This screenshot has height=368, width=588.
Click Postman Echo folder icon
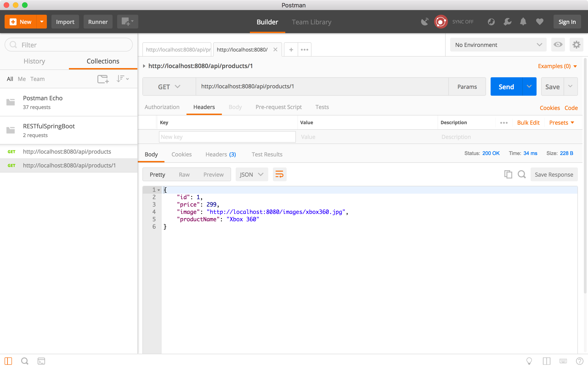10,102
